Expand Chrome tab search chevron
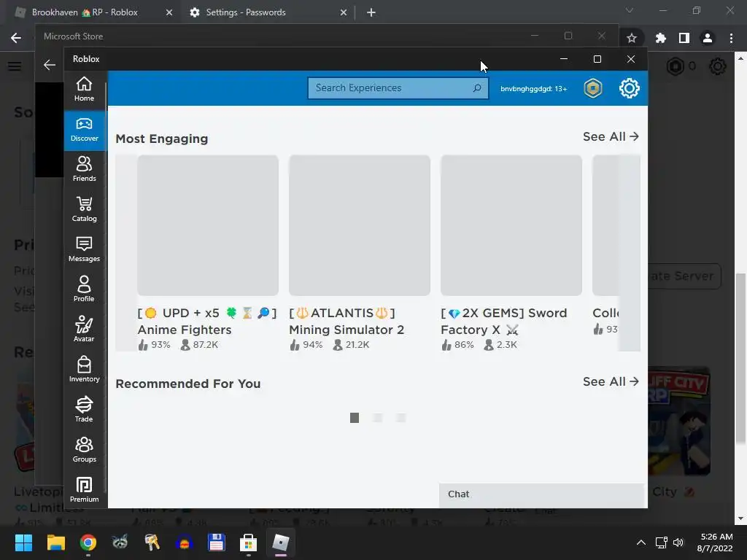This screenshot has width=747, height=560. [630, 10]
